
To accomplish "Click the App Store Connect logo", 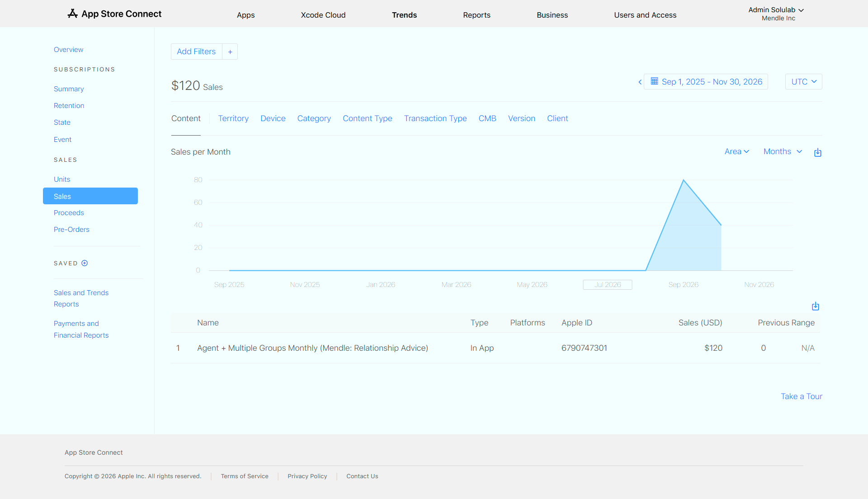I will 114,14.
